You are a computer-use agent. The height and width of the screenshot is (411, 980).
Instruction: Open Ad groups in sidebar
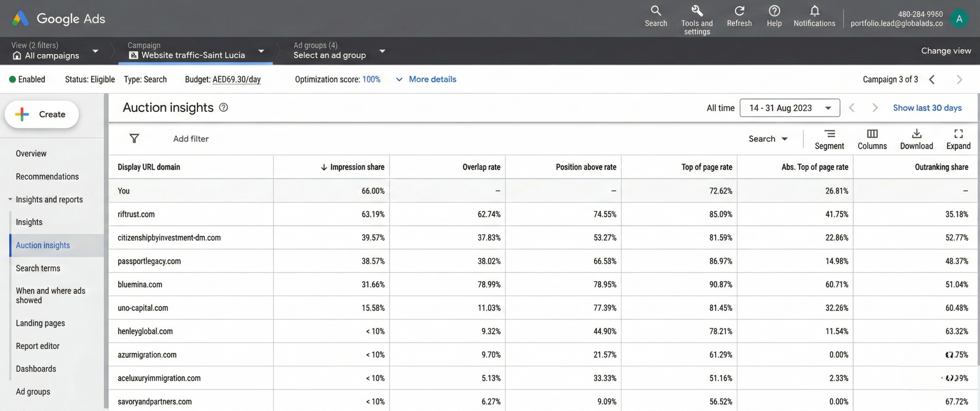[x=33, y=392]
